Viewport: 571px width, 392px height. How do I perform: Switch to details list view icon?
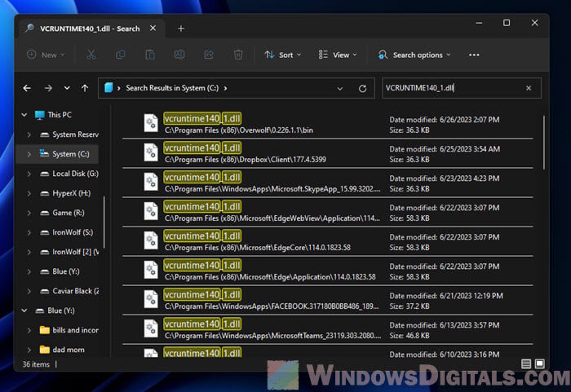(526, 363)
